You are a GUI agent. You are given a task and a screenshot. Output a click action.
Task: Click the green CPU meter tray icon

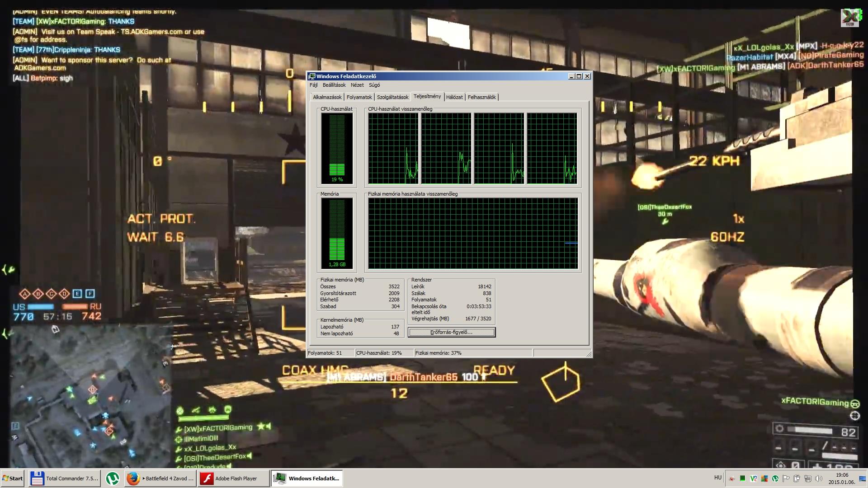point(743,479)
